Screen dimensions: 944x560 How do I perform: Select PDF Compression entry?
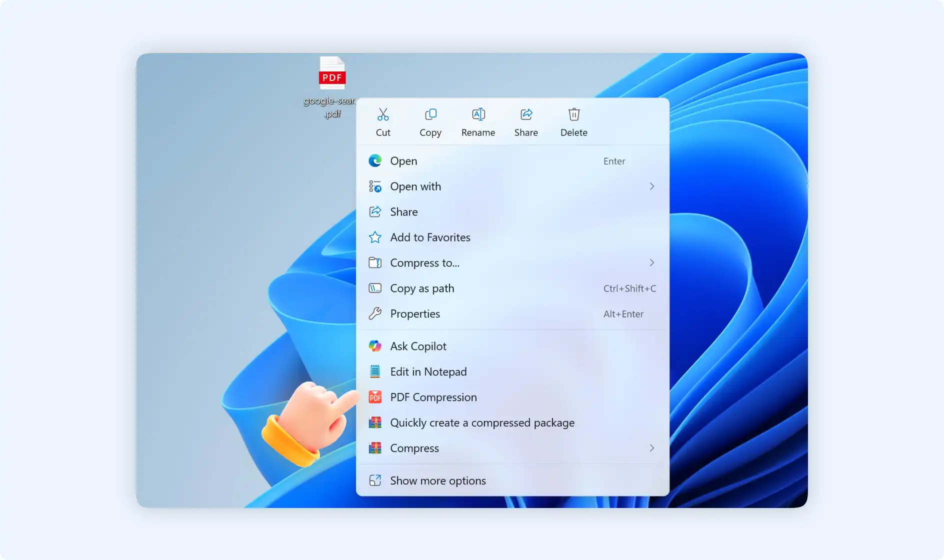512,397
